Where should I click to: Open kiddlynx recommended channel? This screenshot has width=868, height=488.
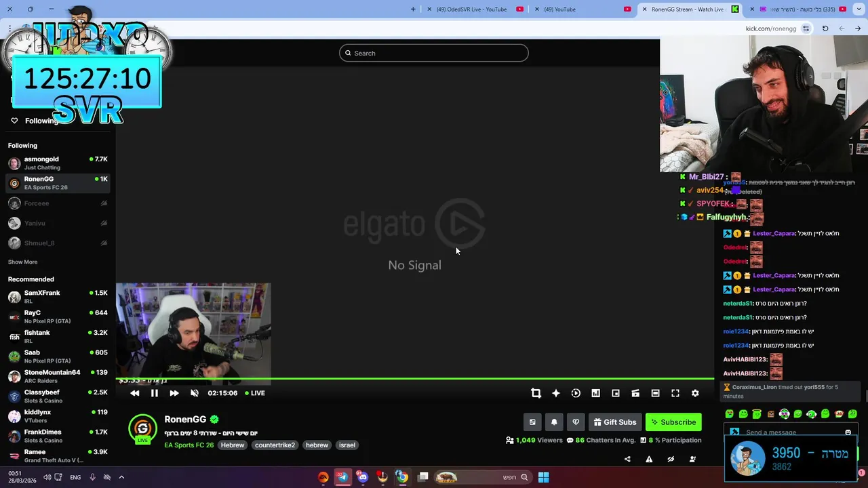pos(58,415)
